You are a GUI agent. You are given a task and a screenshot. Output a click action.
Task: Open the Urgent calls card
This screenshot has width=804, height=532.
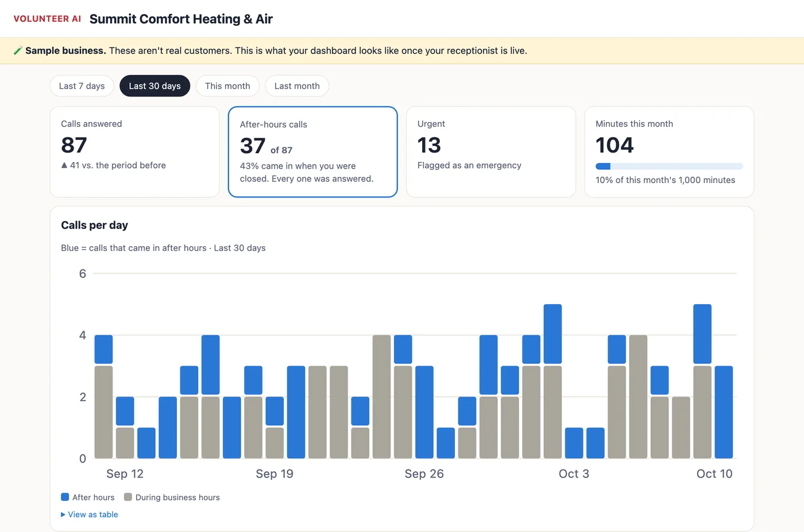click(x=491, y=152)
